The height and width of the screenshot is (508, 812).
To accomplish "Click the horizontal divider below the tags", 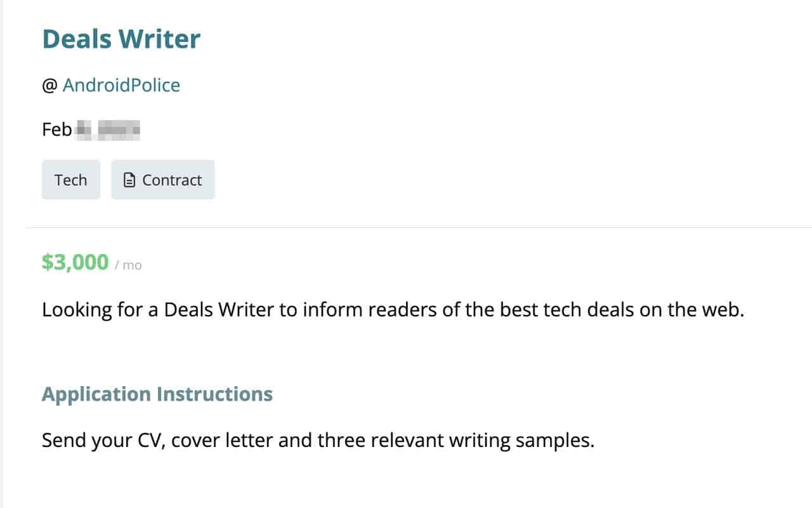I will click(x=419, y=227).
